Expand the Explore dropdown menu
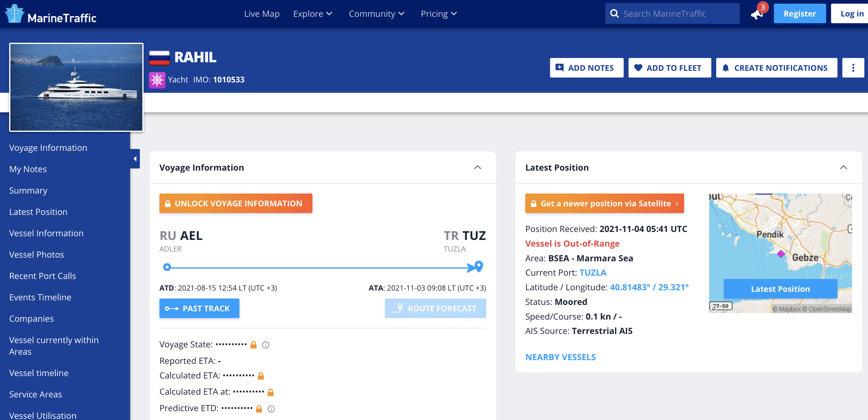Screen dimensions: 868x420 point(312,14)
